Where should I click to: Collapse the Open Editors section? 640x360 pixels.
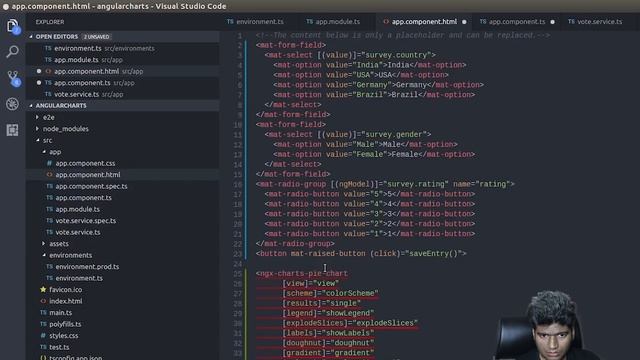coord(122,37)
